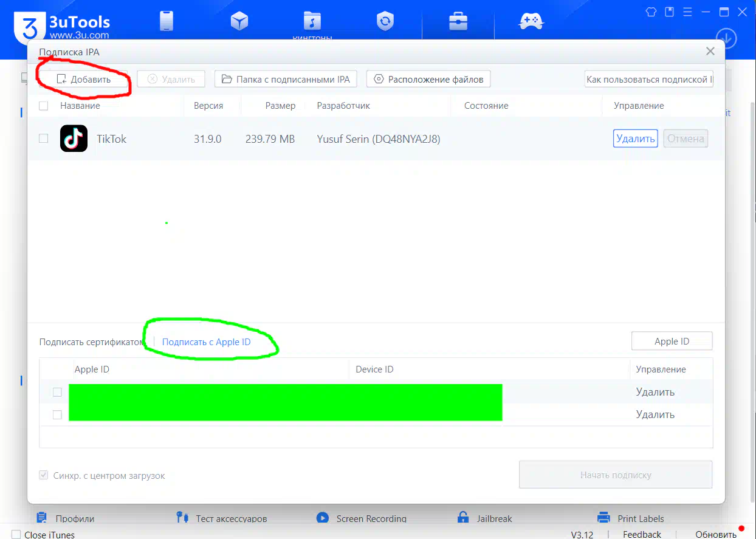Image resolution: width=756 pixels, height=539 pixels.
Task: Switch to Подписать сертификатом tab
Action: 91,342
